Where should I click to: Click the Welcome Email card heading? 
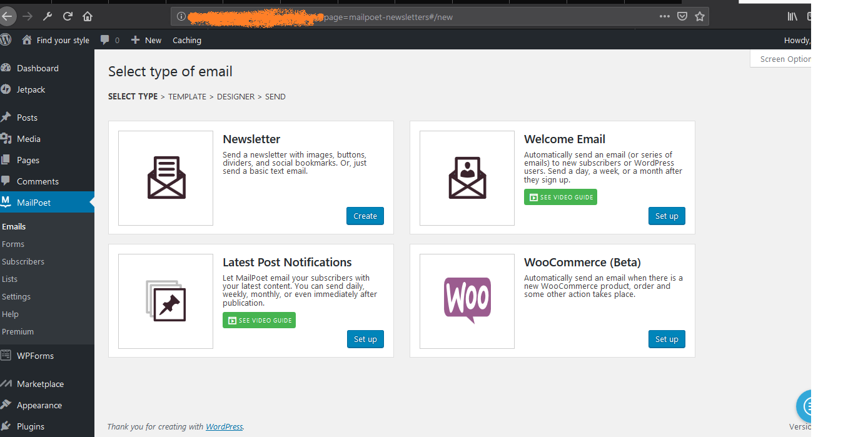[x=565, y=139]
